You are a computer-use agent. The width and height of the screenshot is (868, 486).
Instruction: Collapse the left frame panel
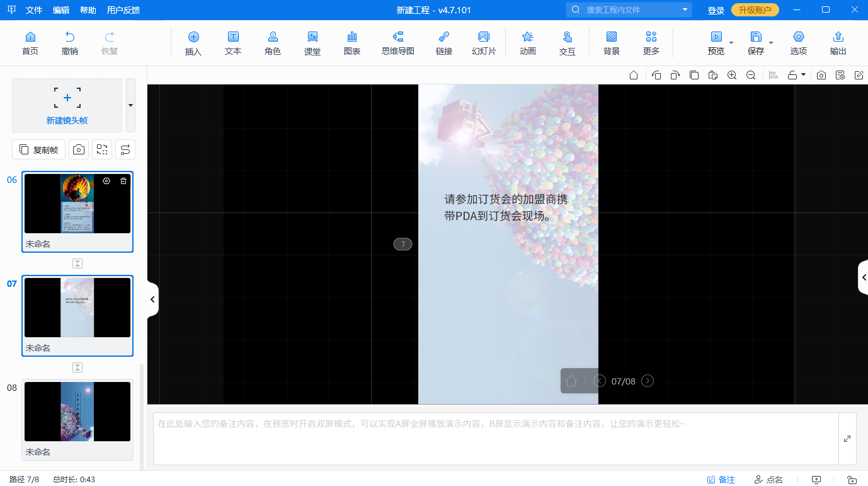(x=152, y=299)
